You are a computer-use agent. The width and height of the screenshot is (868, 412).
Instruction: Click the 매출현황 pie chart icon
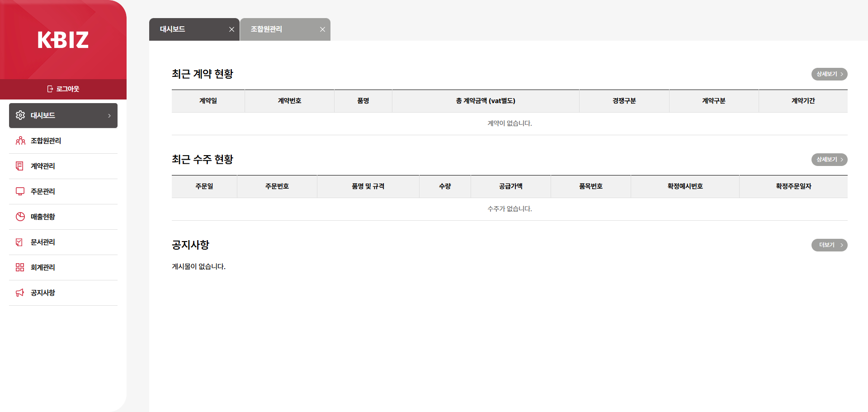(20, 217)
